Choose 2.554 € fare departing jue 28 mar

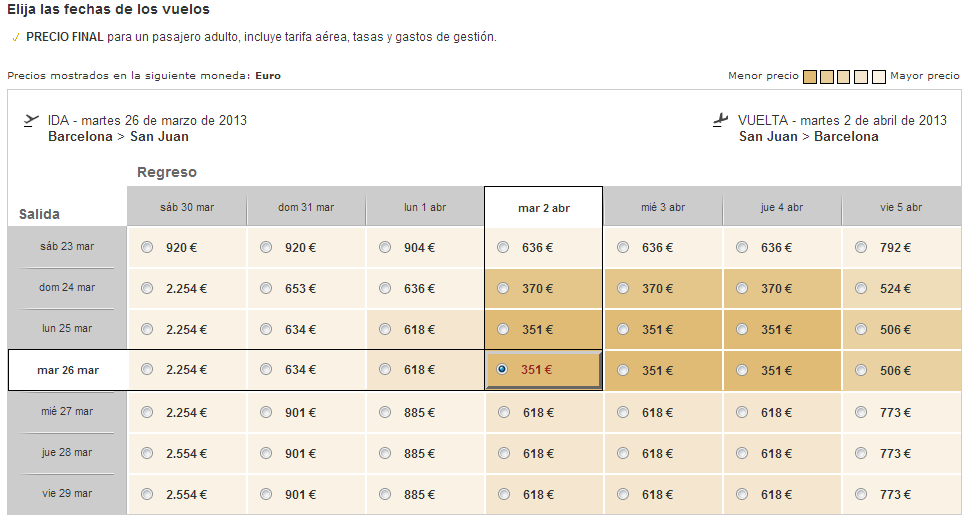click(148, 453)
